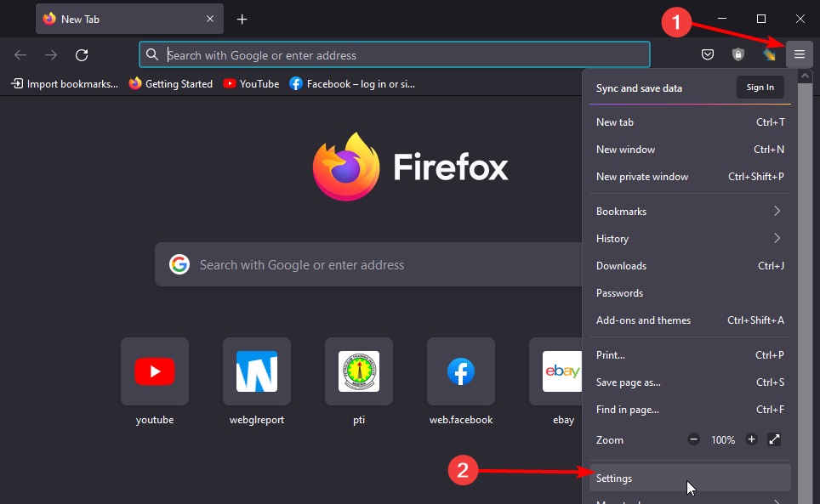
Task: Close the New Tab tab
Action: click(x=210, y=19)
